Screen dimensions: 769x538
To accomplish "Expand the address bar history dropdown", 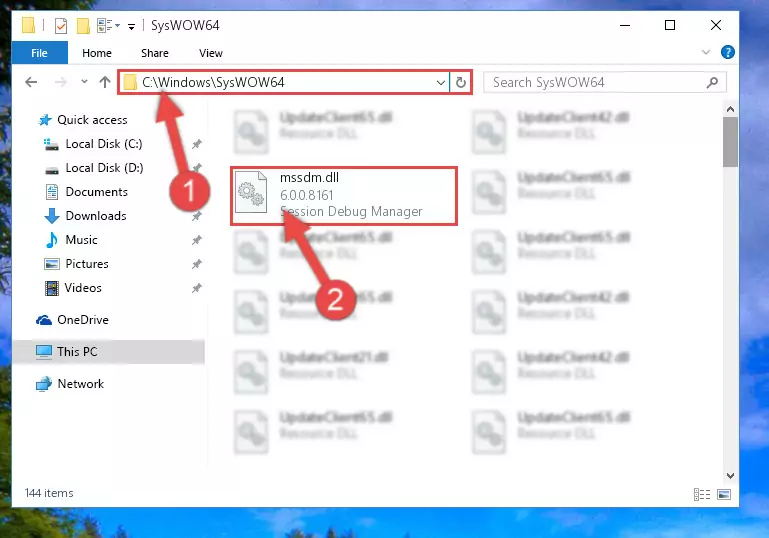I will tap(440, 82).
